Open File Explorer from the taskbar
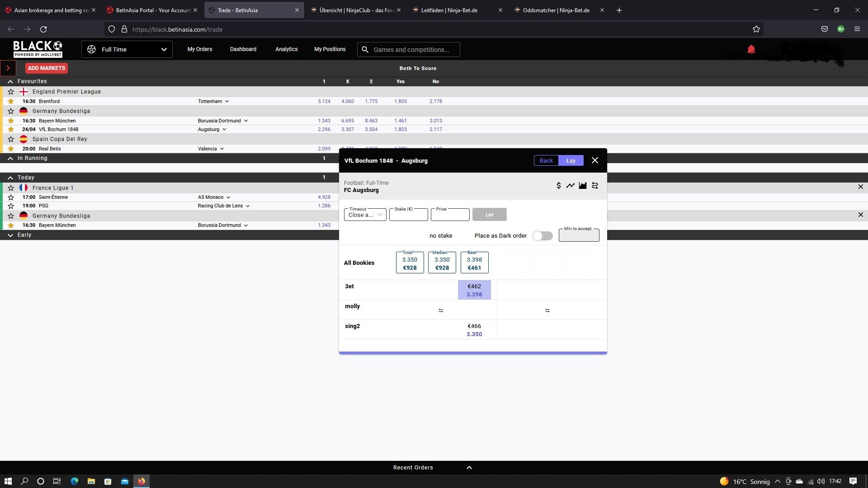The height and width of the screenshot is (488, 868). click(91, 481)
